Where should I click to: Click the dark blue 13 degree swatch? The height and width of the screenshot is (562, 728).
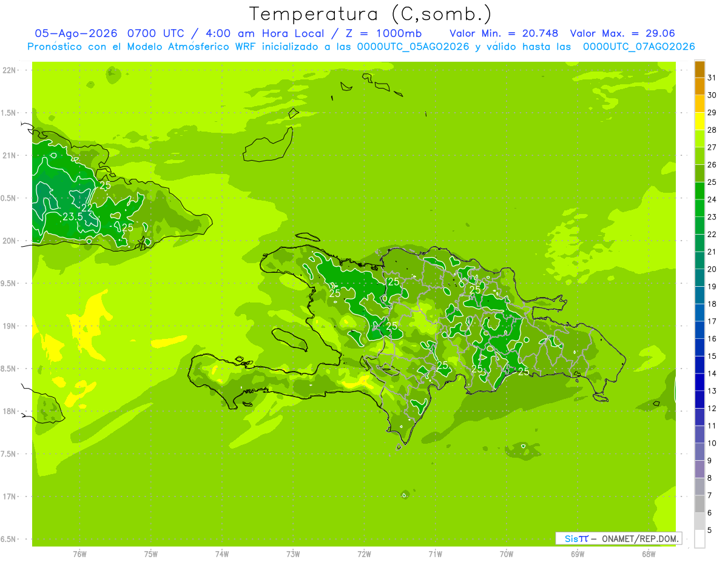699,383
